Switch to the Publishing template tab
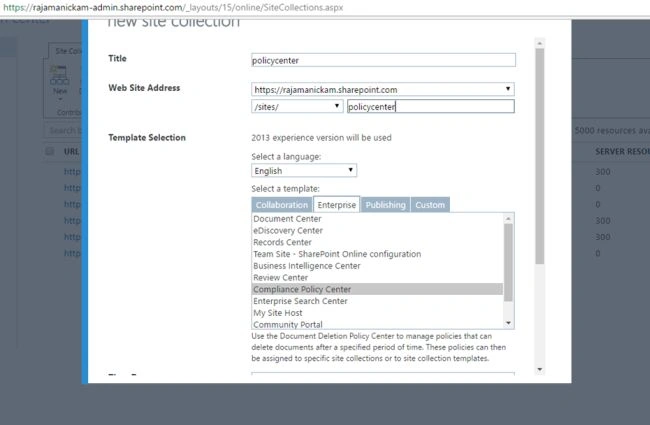650x425 pixels. click(385, 205)
